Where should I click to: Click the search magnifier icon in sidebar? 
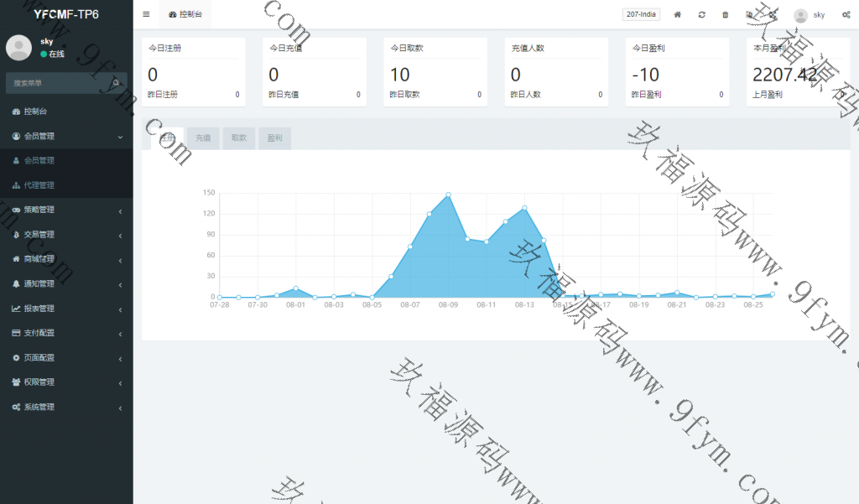click(x=117, y=83)
